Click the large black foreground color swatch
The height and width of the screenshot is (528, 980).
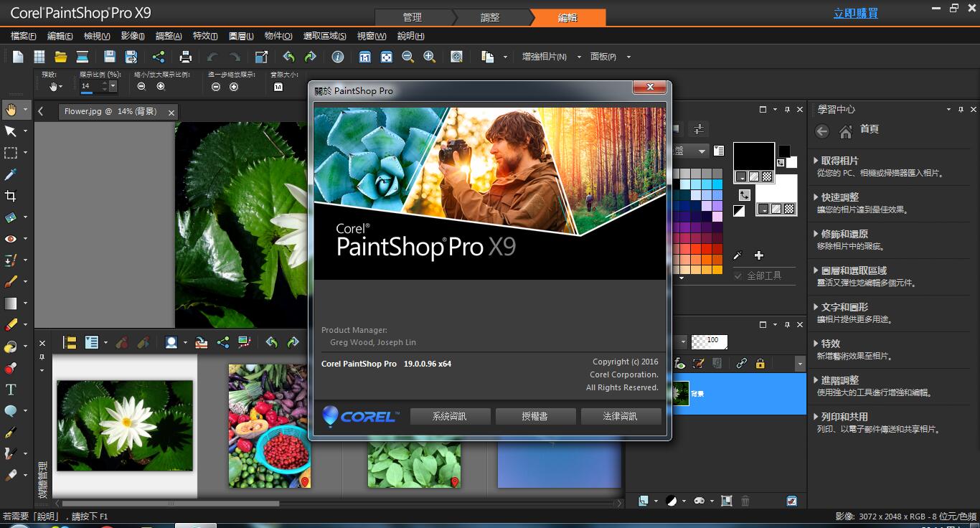pos(753,156)
